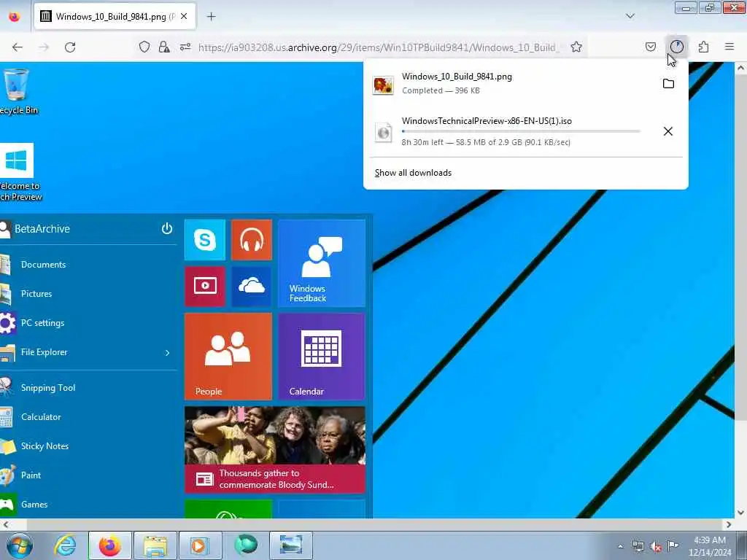The height and width of the screenshot is (560, 747).
Task: Click the Recycle Bin icon in the image
Action: coord(16,91)
